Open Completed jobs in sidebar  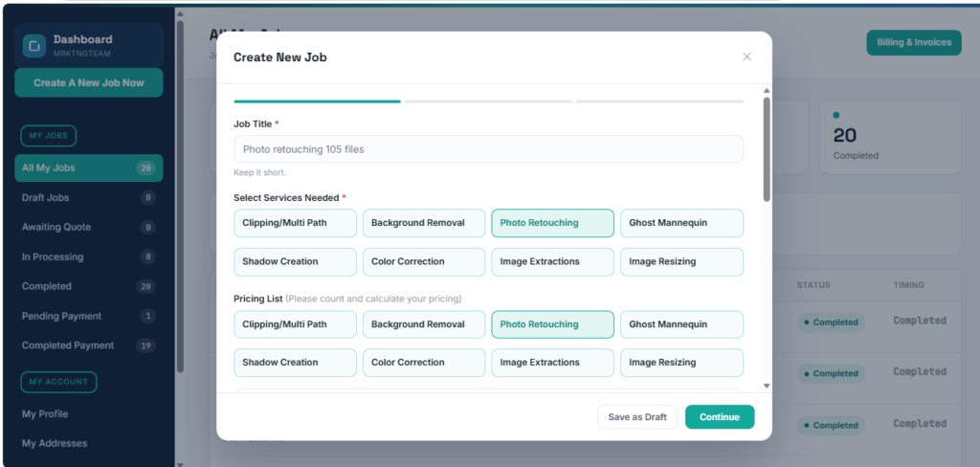89,286
